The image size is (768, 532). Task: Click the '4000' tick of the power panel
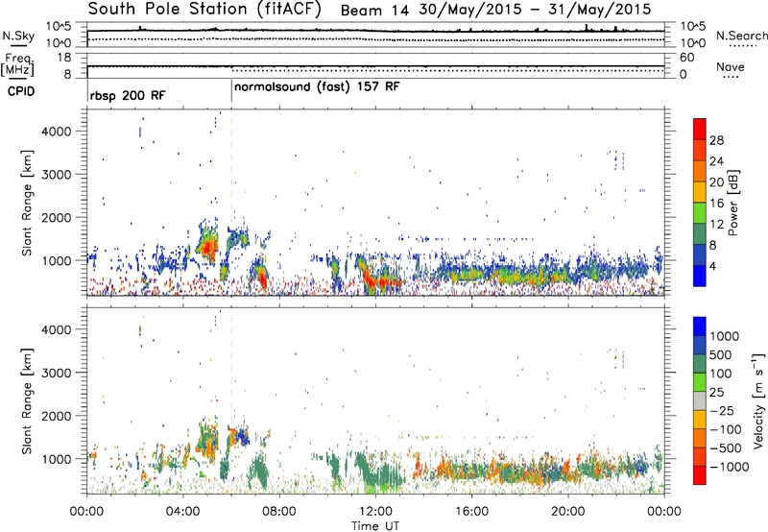pos(56,132)
